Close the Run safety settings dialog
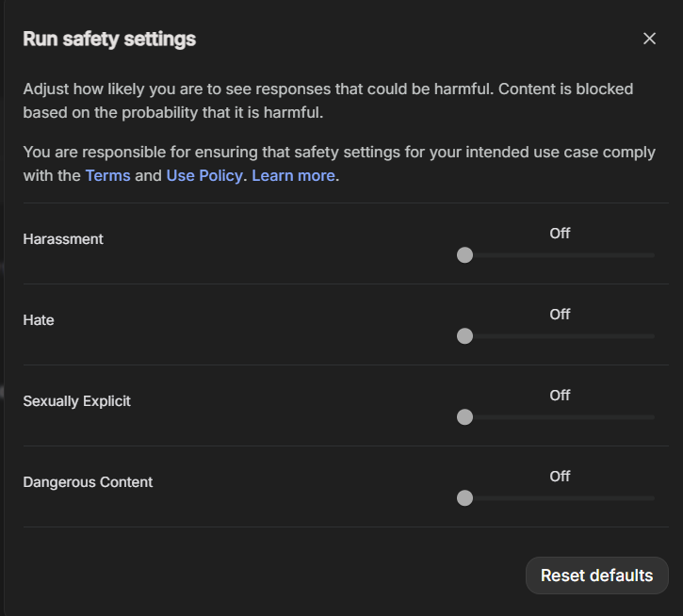 coord(649,39)
